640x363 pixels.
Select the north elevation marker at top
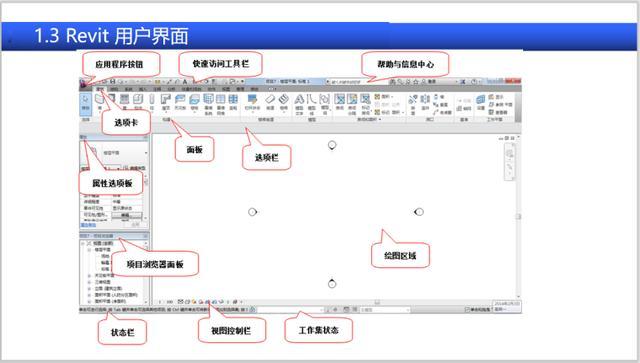[332, 145]
